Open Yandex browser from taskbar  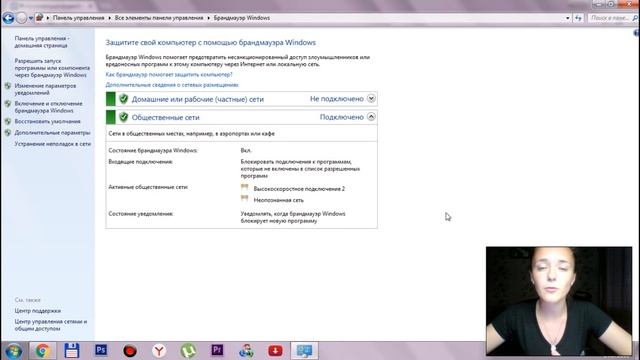click(x=159, y=351)
